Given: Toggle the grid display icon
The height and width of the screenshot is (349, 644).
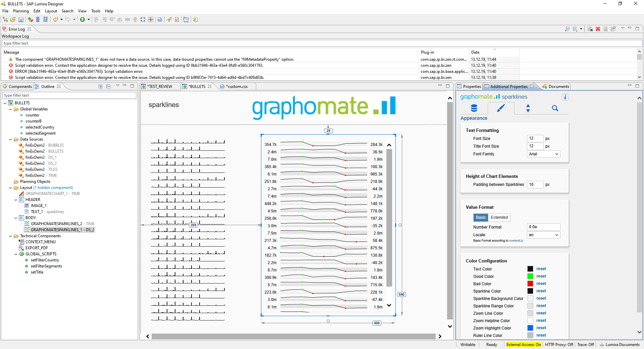Looking at the screenshot, I should [151, 19].
